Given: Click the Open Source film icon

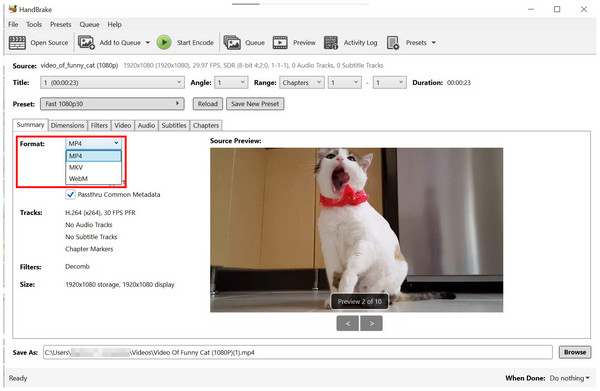Looking at the screenshot, I should (17, 42).
